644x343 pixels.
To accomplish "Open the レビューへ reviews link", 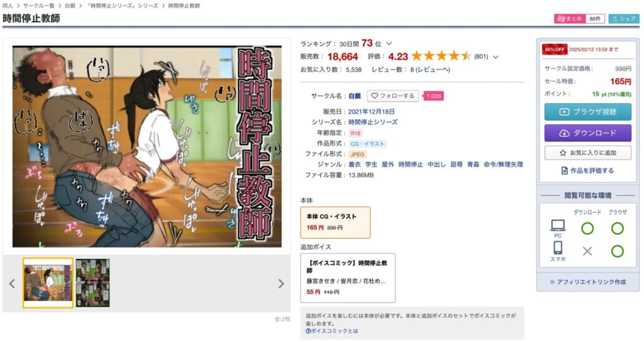I will pos(433,70).
